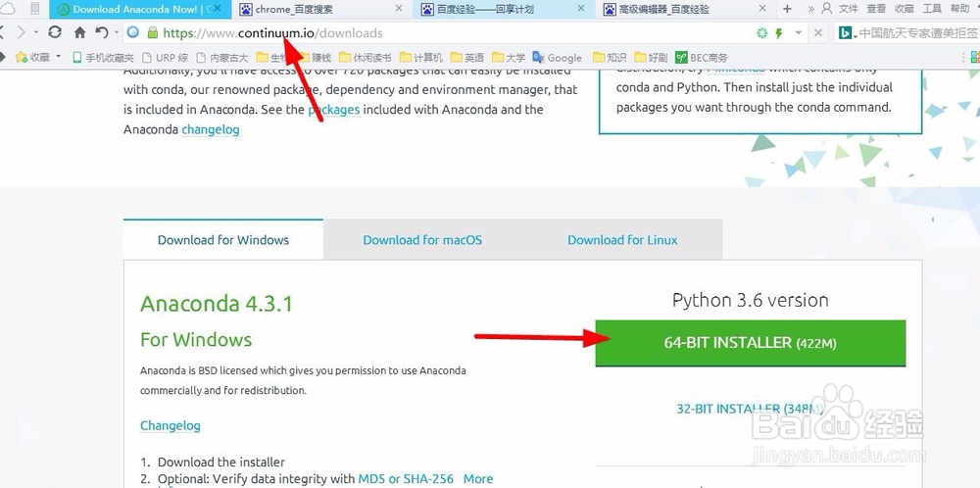Open the MD5 or SHA-256 link
This screenshot has height=488, width=980.
tap(406, 478)
